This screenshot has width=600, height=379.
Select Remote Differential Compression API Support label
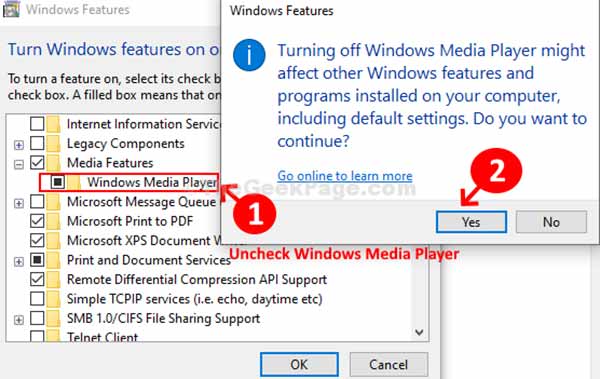tap(197, 279)
